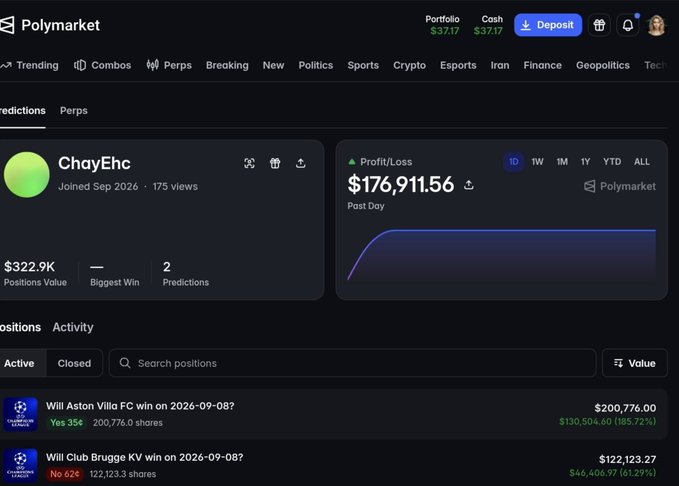Screen dimensions: 679x486
Task: Click the Combos cards icon
Action: [80, 65]
